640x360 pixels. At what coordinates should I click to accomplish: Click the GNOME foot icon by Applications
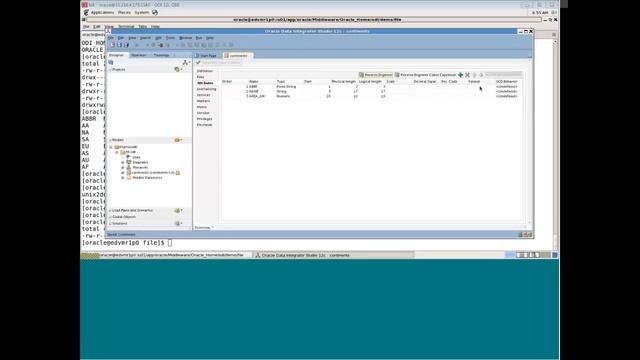click(86, 13)
